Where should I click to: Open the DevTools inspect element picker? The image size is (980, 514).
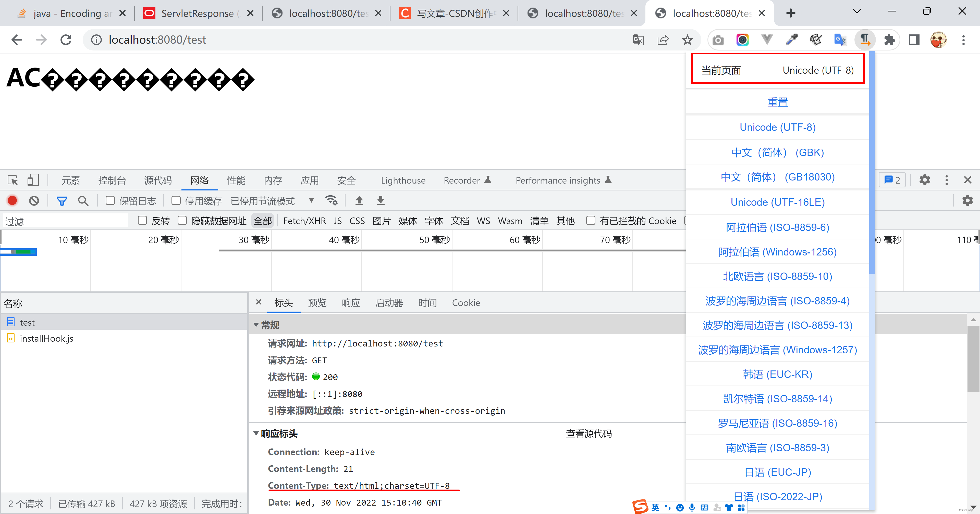[x=13, y=180]
